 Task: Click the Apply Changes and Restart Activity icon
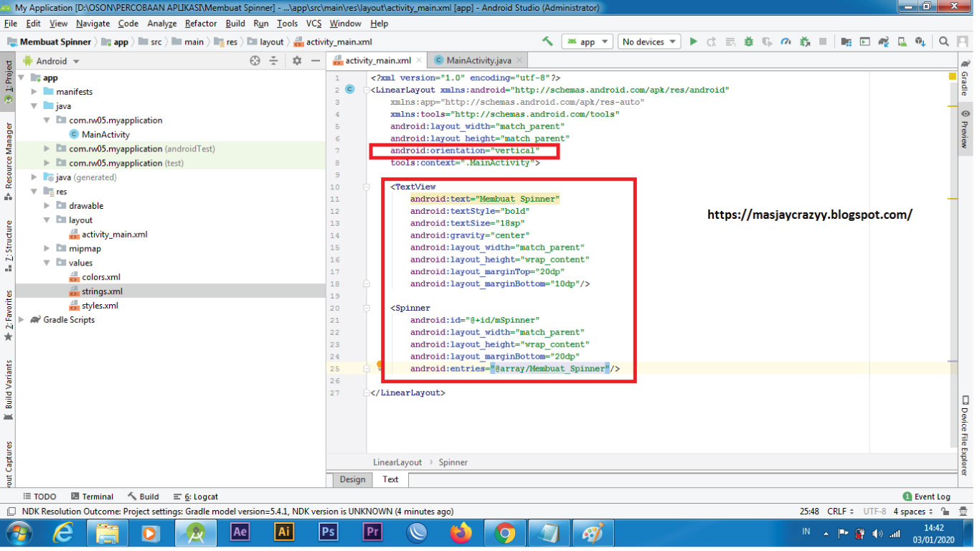pos(712,42)
